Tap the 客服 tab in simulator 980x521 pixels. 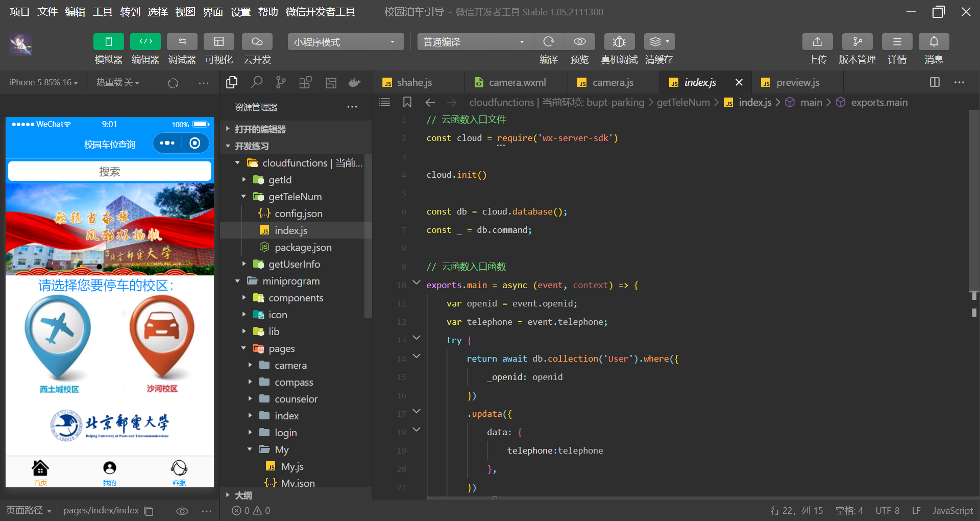click(179, 472)
